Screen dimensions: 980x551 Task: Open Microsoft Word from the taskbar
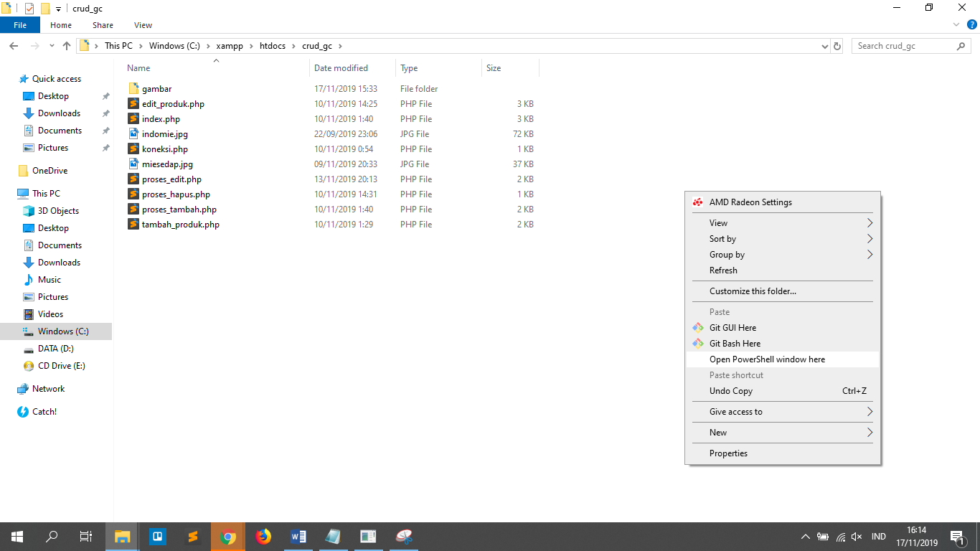[298, 537]
